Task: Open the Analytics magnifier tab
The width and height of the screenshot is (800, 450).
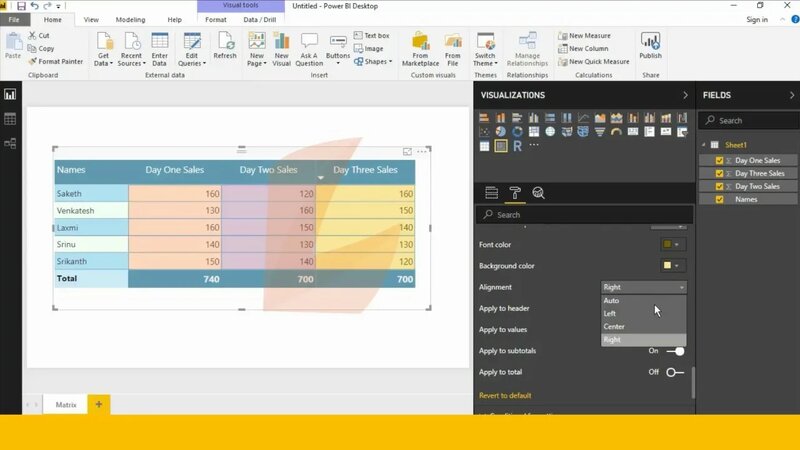Action: [x=538, y=193]
